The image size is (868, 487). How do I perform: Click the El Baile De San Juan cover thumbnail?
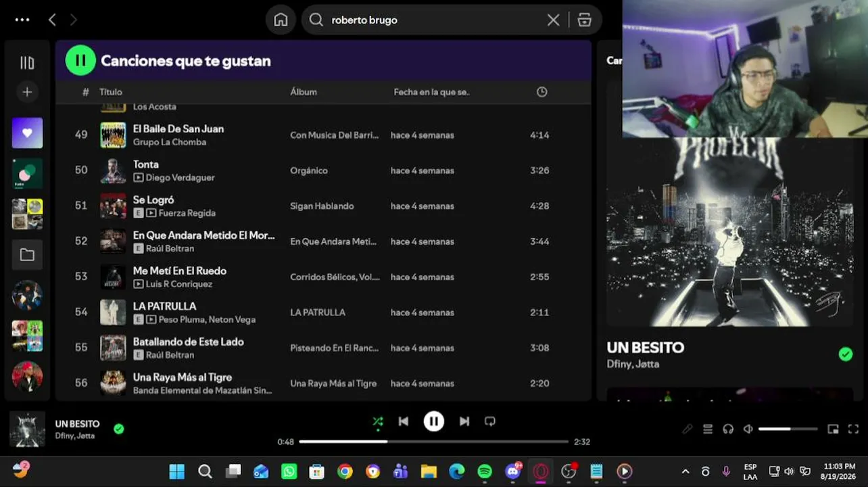pos(113,135)
